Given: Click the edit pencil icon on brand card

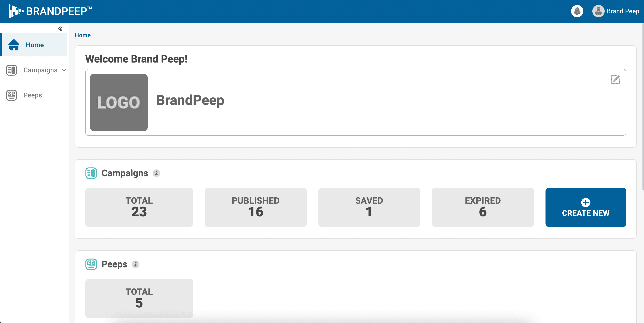Looking at the screenshot, I should (x=616, y=80).
